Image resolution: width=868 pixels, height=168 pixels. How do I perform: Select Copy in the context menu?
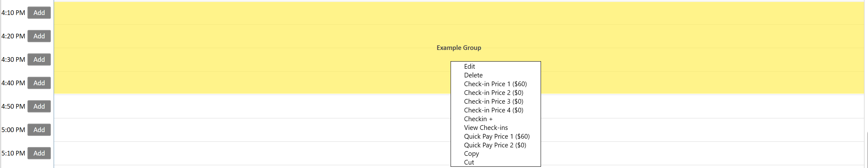coord(471,154)
